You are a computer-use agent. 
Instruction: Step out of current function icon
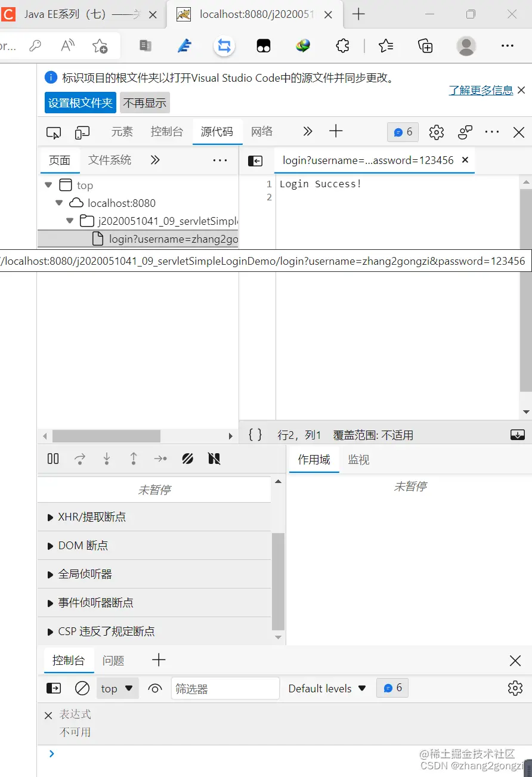(x=134, y=459)
